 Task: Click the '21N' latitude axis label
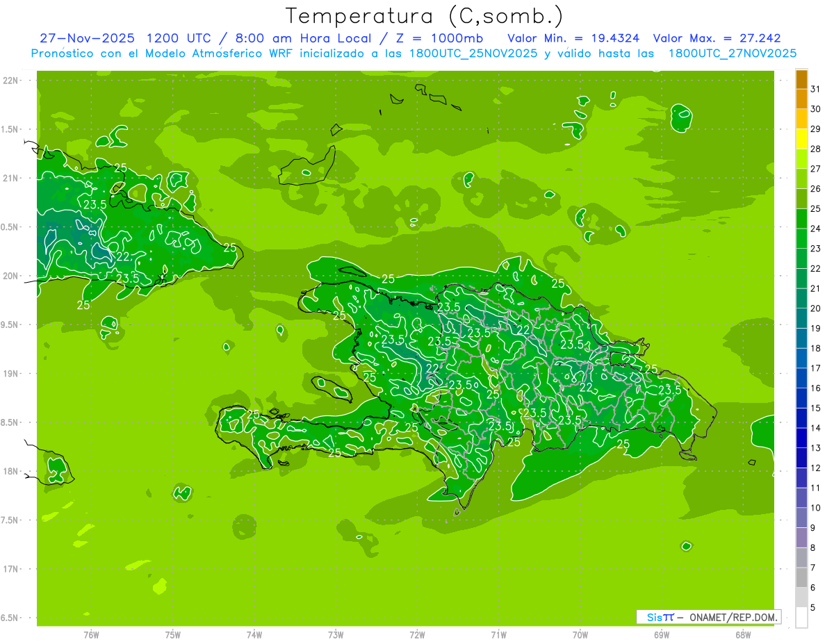pyautogui.click(x=10, y=179)
